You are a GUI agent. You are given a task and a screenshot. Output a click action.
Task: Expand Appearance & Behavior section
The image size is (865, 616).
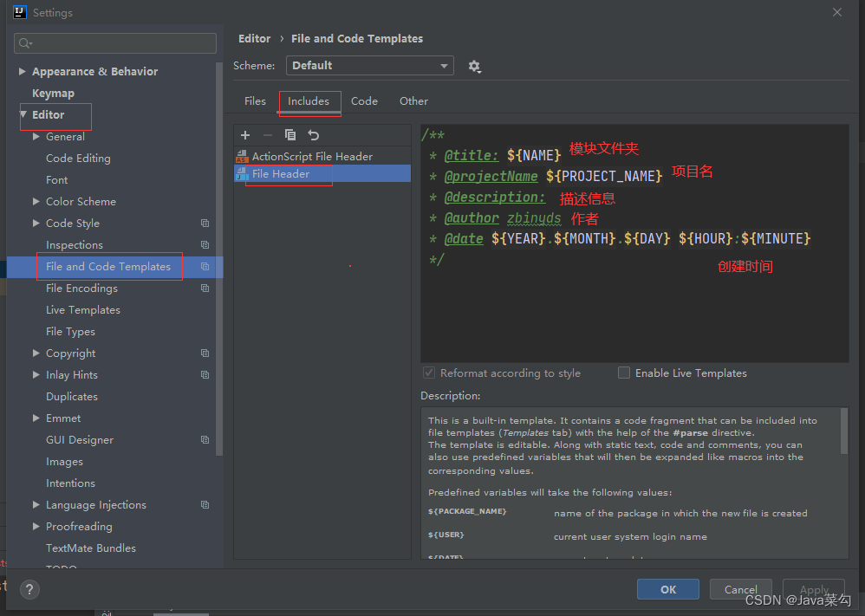[22, 71]
